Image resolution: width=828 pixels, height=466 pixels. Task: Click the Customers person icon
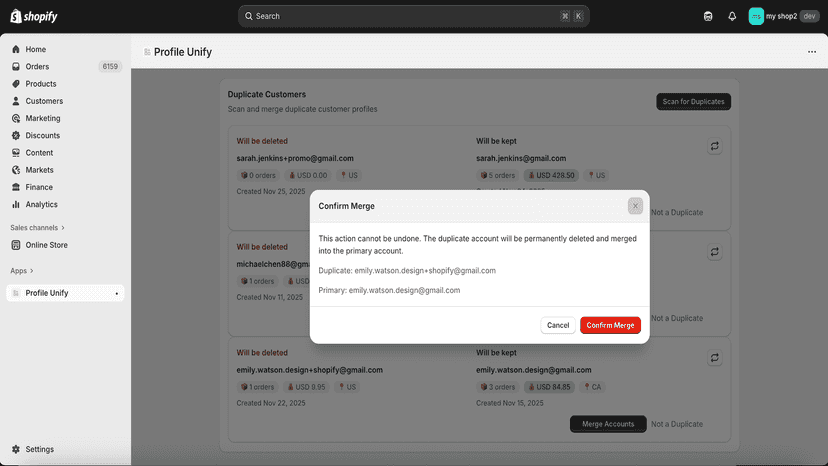tap(16, 101)
